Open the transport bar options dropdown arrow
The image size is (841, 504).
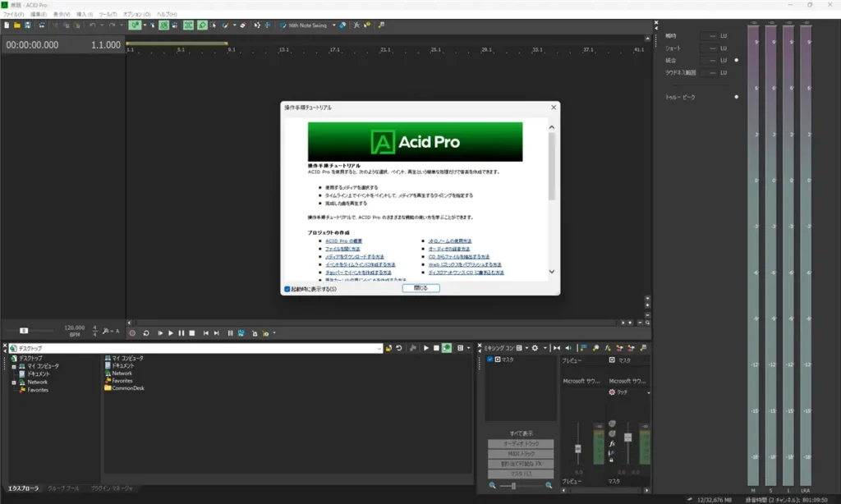click(x=274, y=333)
